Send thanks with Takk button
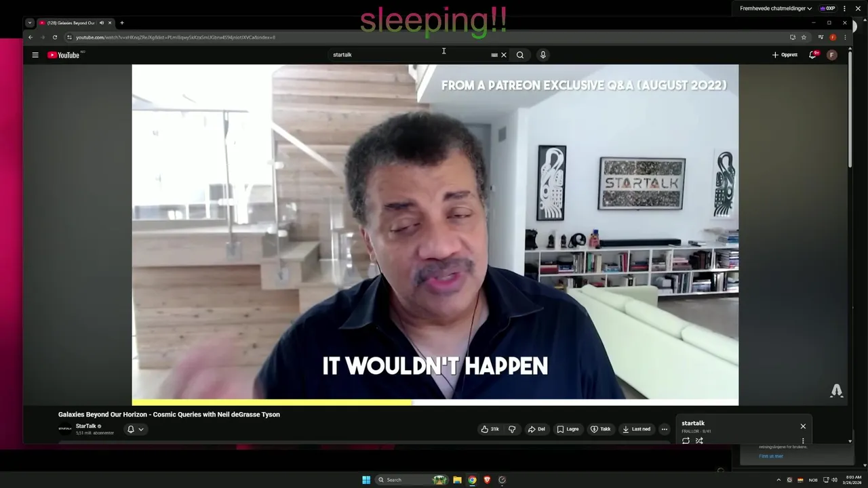Viewport: 868px width, 488px height. coord(601,429)
